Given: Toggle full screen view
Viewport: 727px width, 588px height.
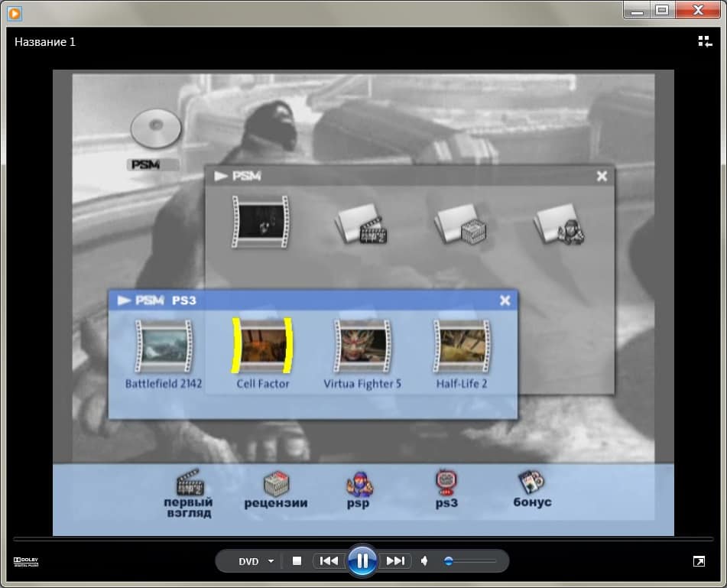Looking at the screenshot, I should pos(699,561).
